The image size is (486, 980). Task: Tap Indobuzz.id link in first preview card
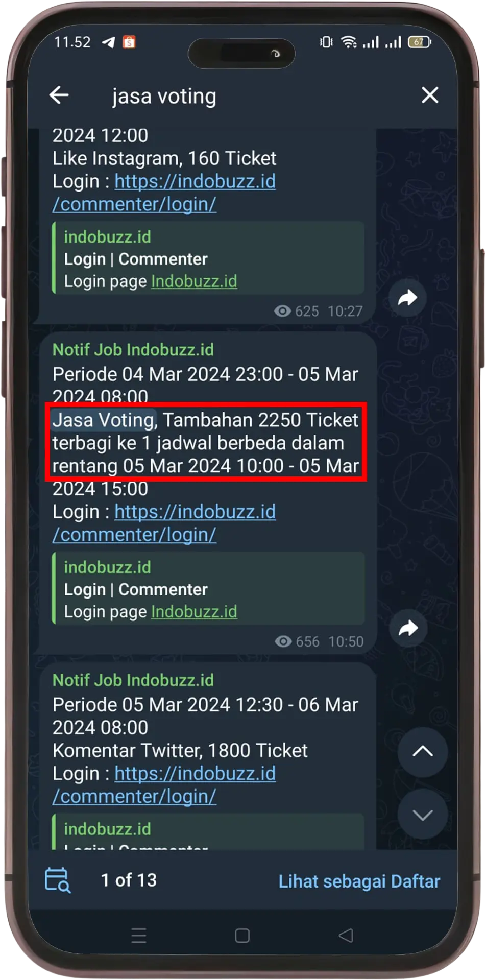coord(194,281)
